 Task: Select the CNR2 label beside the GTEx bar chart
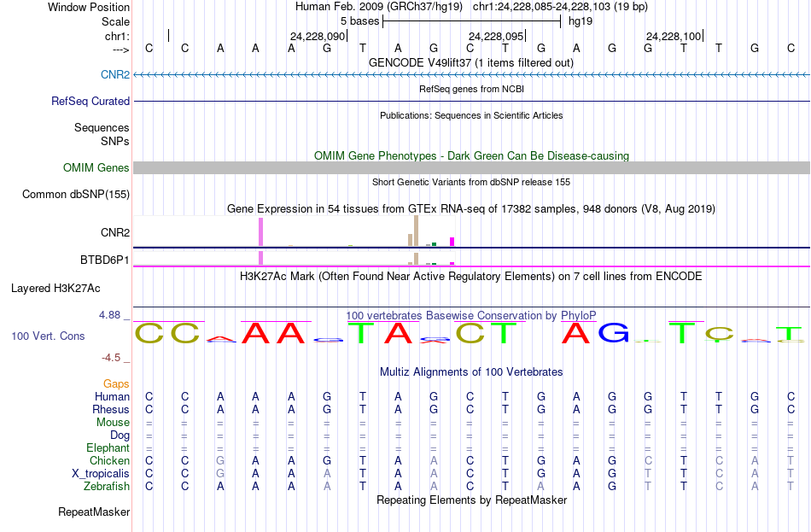pos(115,232)
